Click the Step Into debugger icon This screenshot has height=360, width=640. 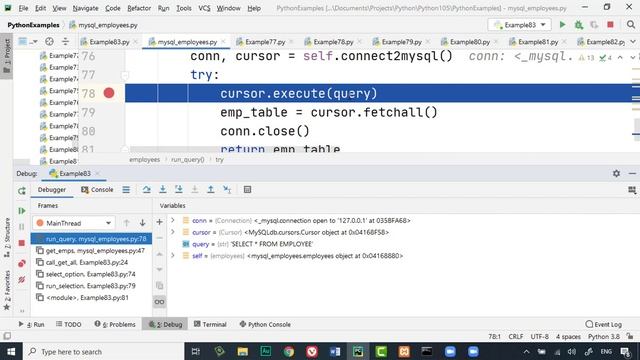[162, 189]
